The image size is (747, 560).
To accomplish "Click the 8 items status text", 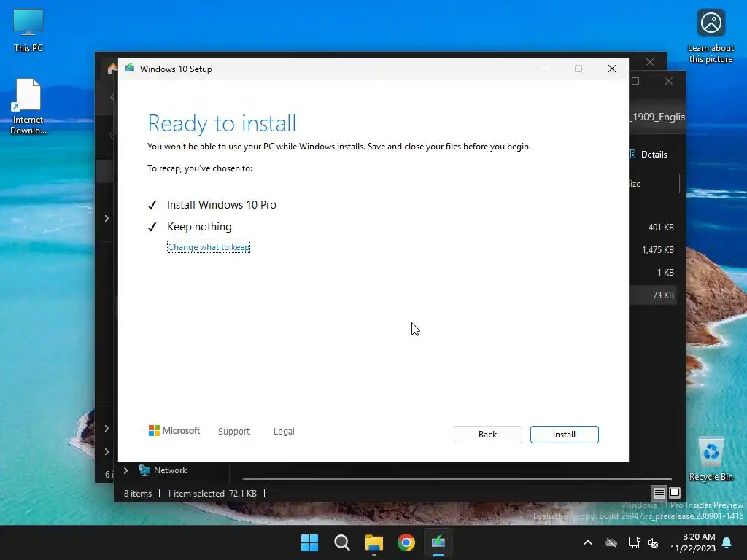I will click(138, 494).
